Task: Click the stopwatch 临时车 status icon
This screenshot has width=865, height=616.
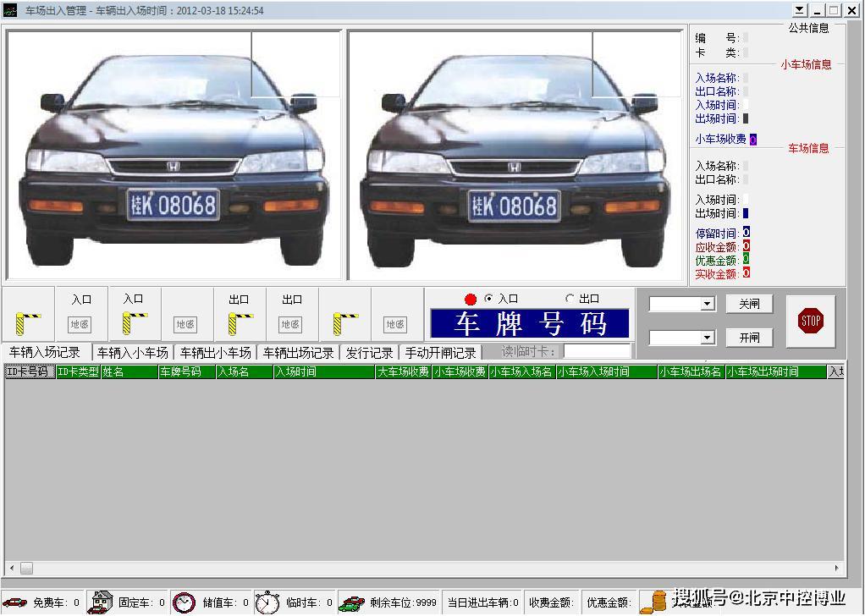Action: point(267,602)
